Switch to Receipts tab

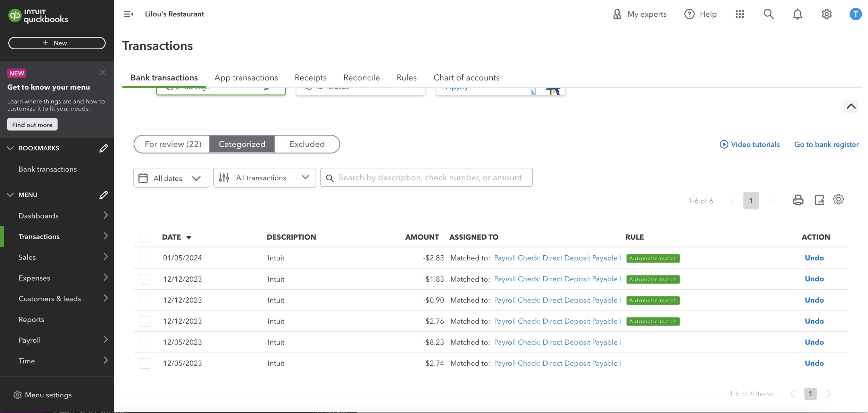[x=311, y=77]
